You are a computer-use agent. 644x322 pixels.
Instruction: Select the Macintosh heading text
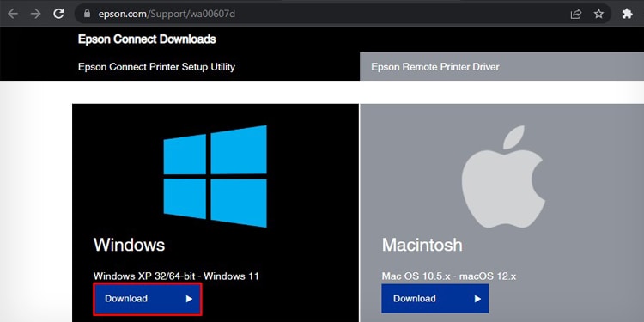(x=422, y=246)
